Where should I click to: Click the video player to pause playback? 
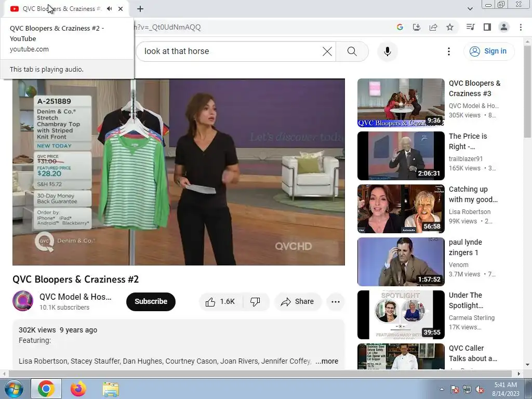[179, 172]
